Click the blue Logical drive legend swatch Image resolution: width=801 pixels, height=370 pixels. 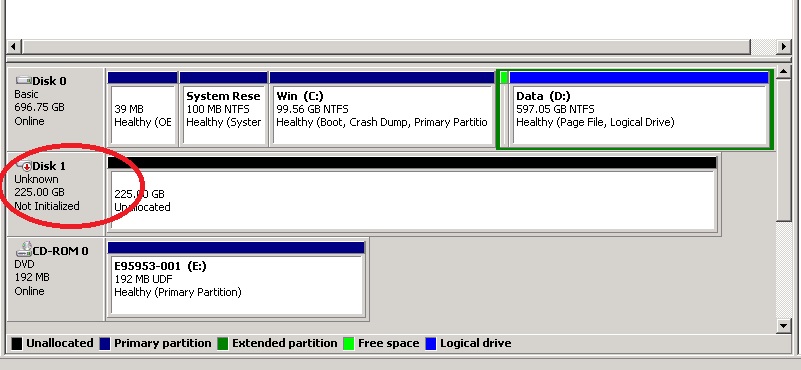[x=431, y=343]
